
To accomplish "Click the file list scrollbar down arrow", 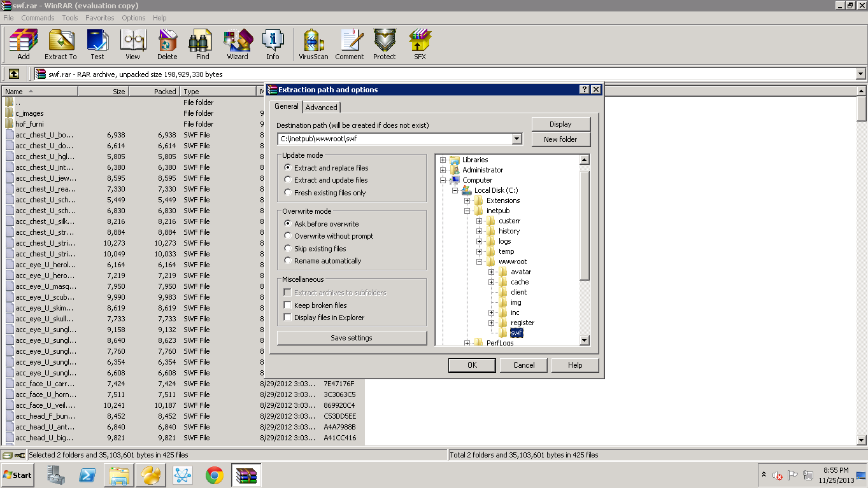I will (x=862, y=440).
